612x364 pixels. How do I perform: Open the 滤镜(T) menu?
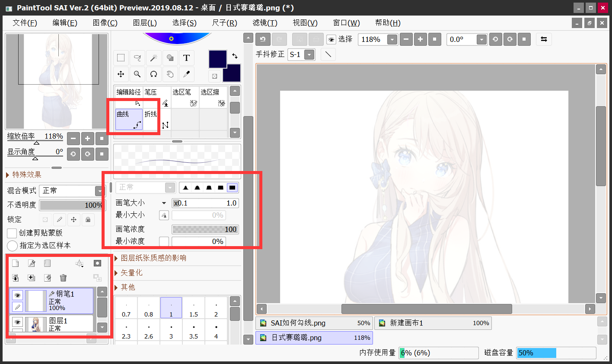pos(265,23)
